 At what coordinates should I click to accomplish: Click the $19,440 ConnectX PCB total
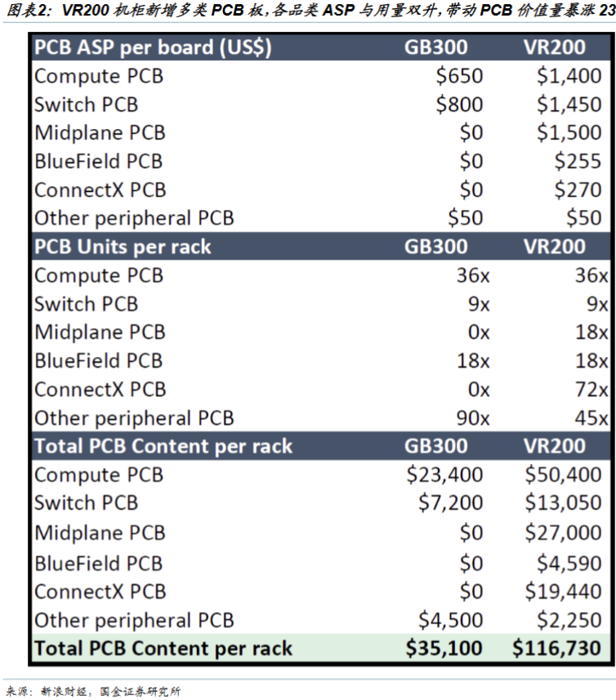coord(564,591)
